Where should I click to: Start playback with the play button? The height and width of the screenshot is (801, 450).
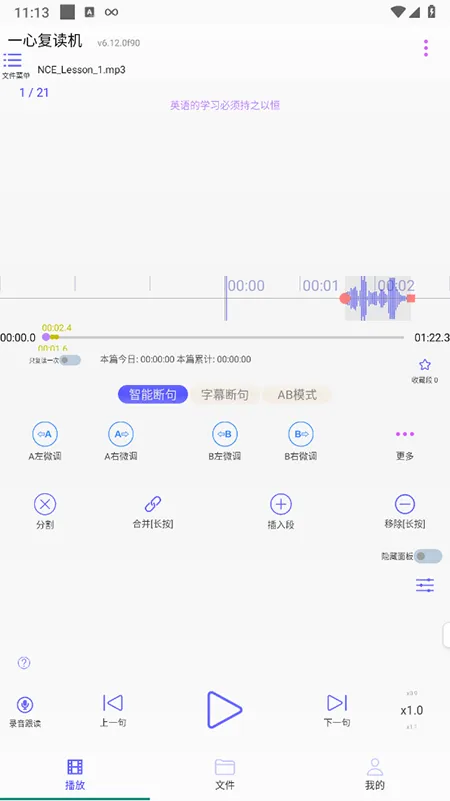click(x=224, y=710)
